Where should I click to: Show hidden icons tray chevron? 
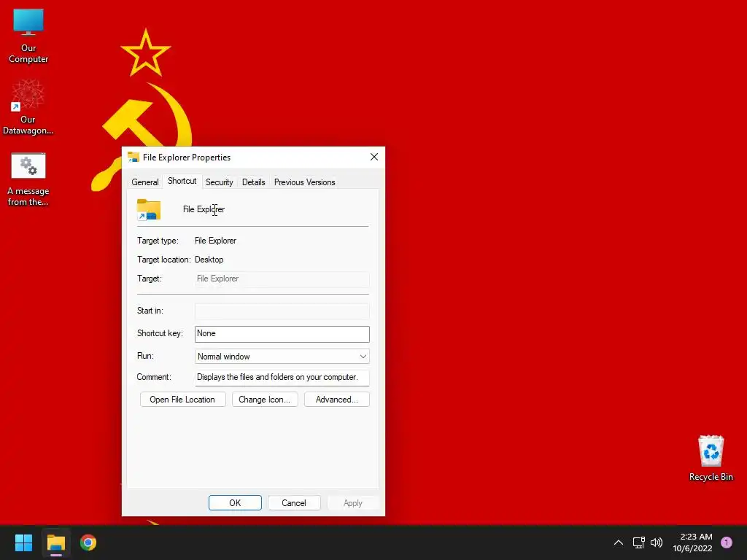pos(619,542)
